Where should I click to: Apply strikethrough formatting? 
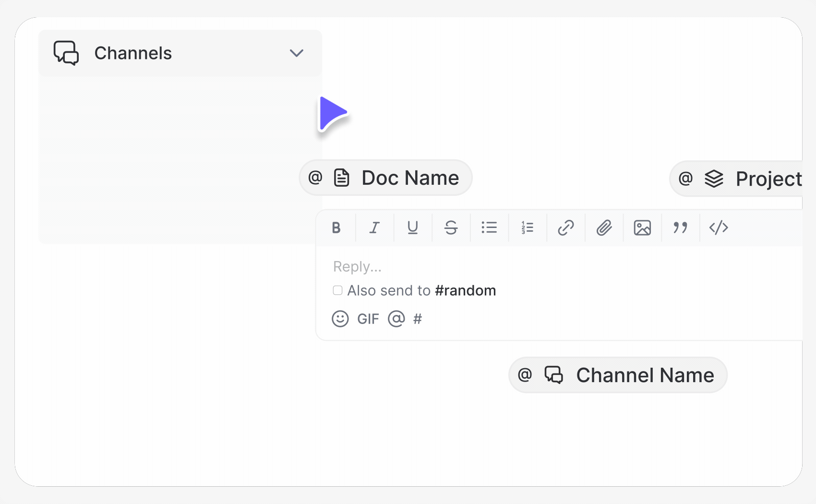451,228
